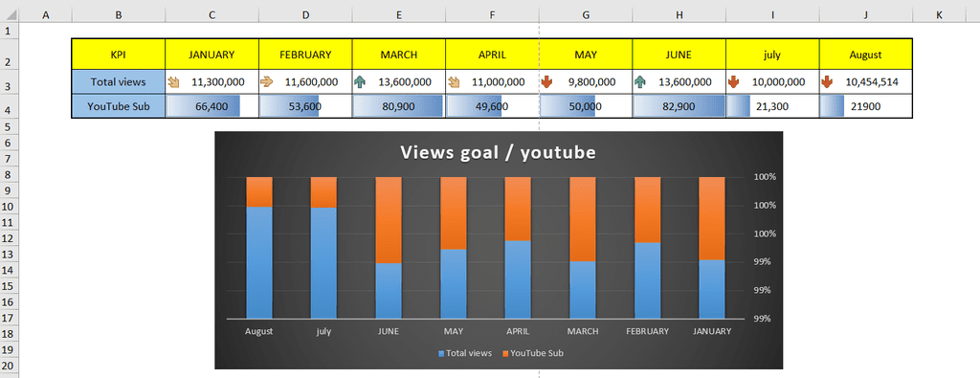Click the red down arrow icon in August total views
The image size is (980, 378).
click(x=827, y=82)
